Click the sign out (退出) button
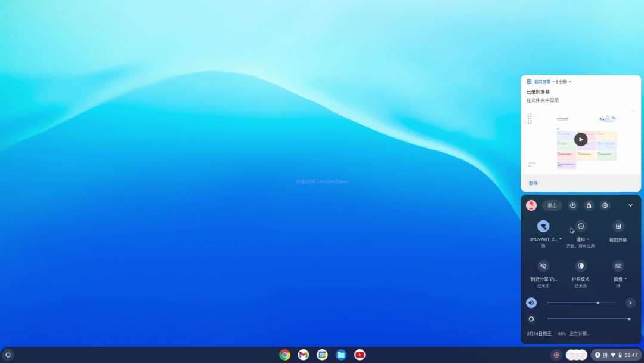644x363 pixels. pos(552,205)
